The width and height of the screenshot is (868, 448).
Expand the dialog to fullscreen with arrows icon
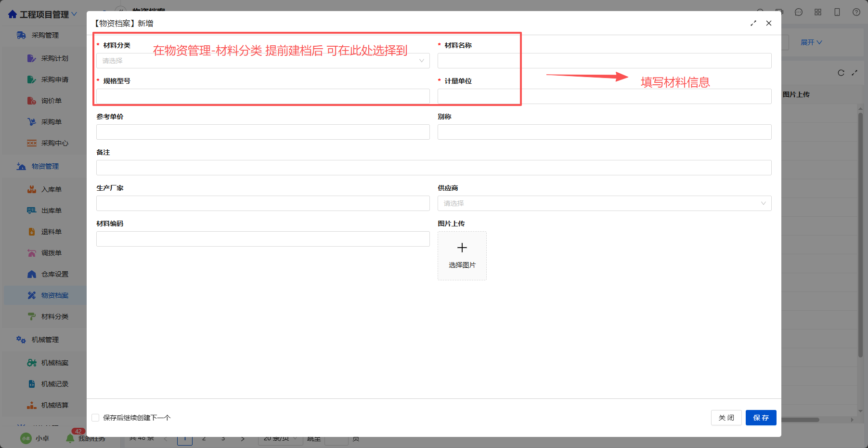point(753,23)
